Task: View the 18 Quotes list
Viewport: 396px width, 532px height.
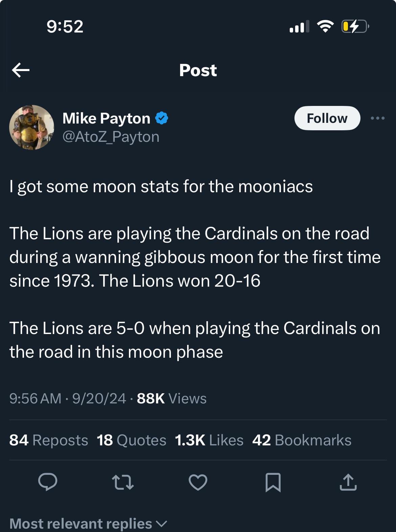Action: pyautogui.click(x=131, y=440)
